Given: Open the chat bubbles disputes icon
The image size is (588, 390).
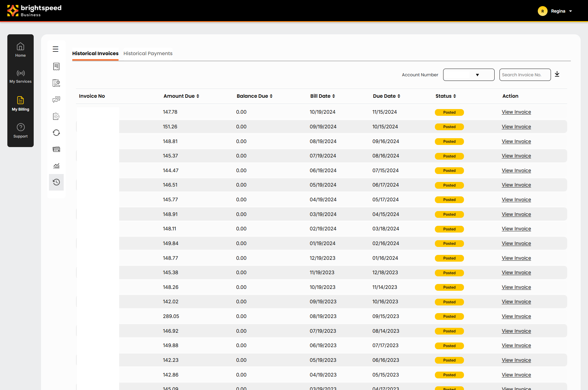Looking at the screenshot, I should [x=56, y=100].
